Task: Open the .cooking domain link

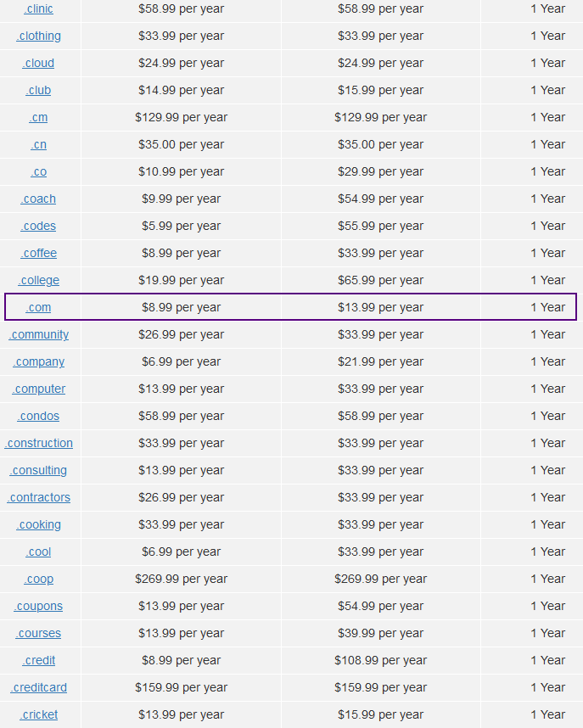Action: (38, 524)
